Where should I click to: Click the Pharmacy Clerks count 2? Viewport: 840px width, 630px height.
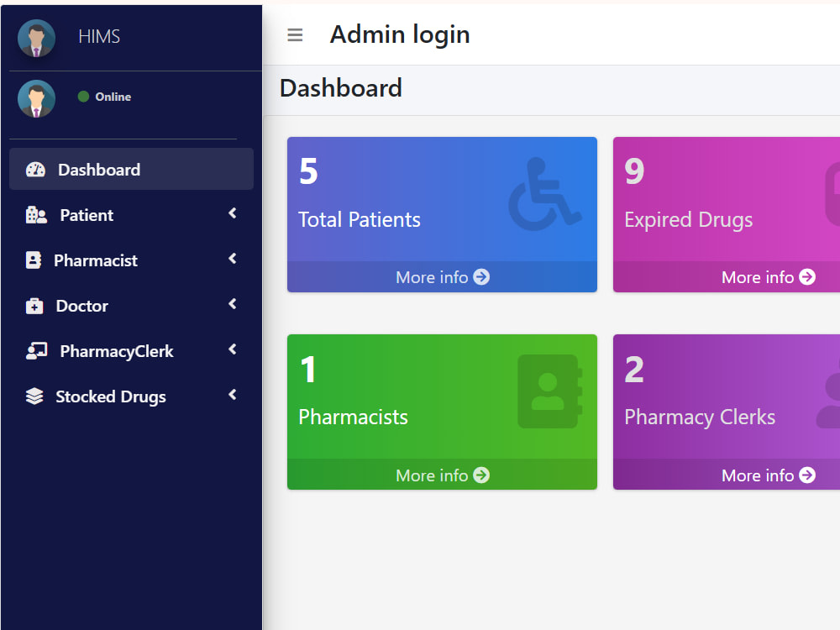pyautogui.click(x=634, y=370)
